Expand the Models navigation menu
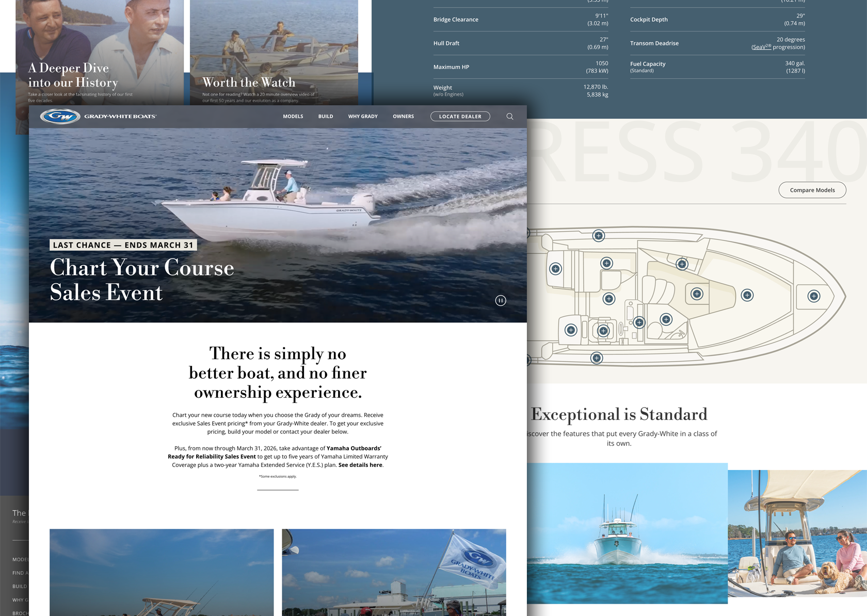Viewport: 867px width, 616px height. [293, 117]
